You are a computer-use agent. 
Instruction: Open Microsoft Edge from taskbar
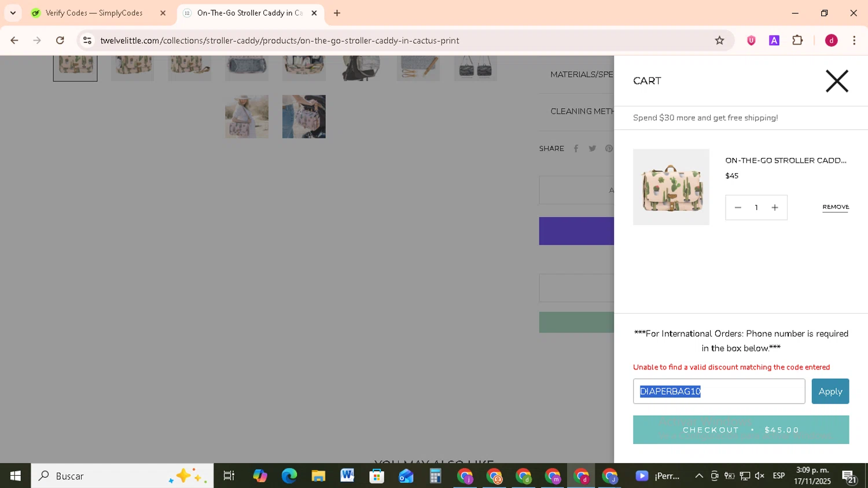coord(289,476)
